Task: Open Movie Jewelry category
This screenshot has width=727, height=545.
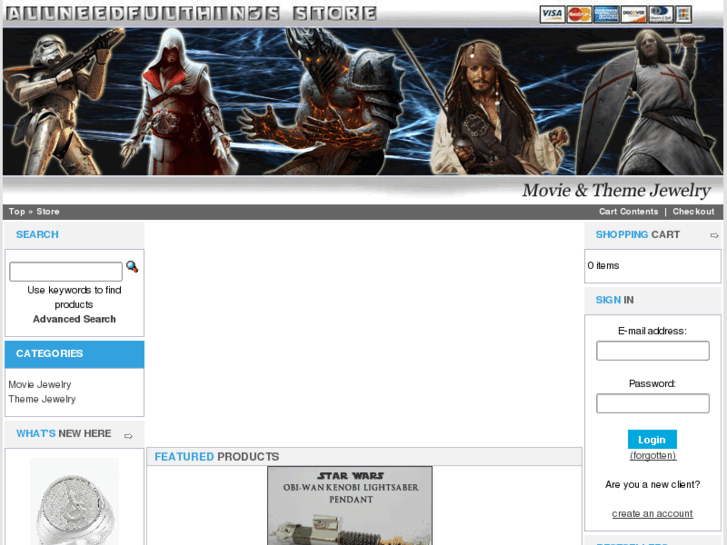Action: (40, 385)
